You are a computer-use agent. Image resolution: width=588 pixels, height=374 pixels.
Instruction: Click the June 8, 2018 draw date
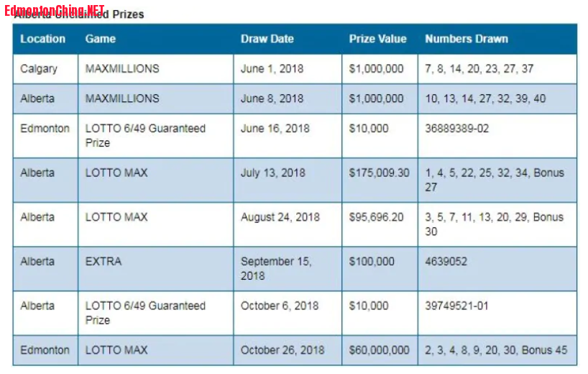(272, 99)
